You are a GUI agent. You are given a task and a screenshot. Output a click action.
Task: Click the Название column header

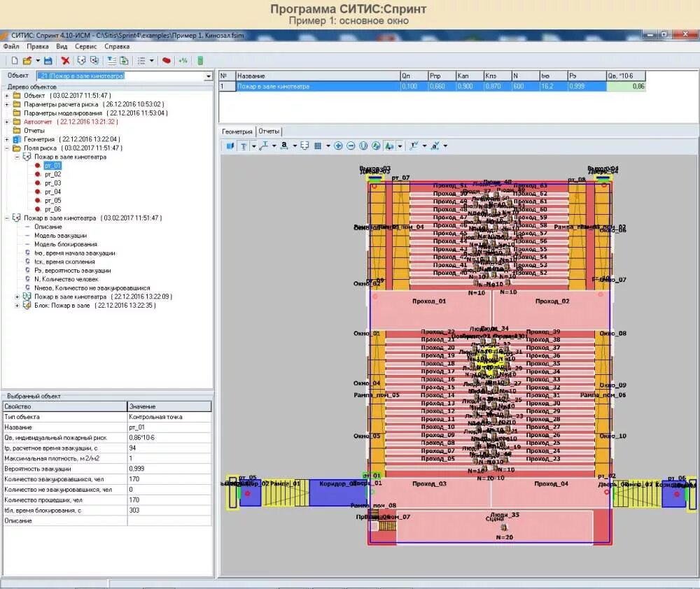(317, 76)
